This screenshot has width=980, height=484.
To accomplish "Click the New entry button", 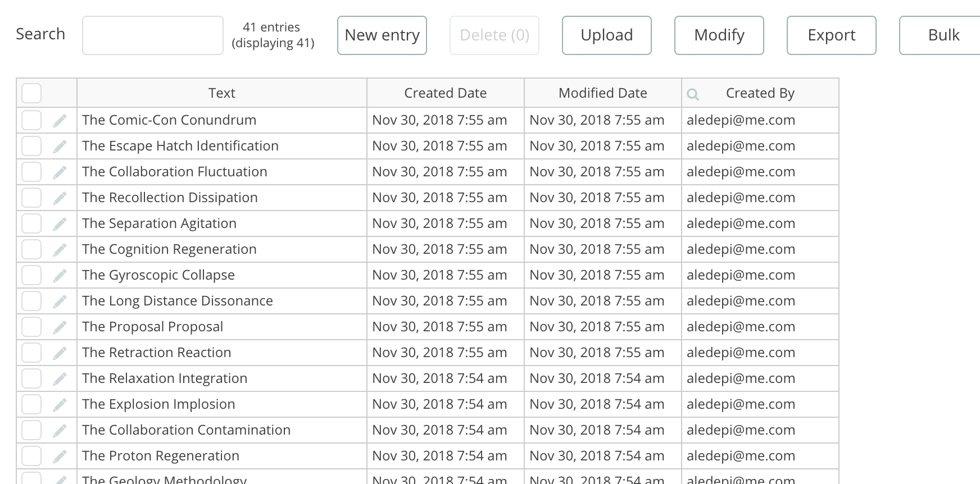I will tap(382, 35).
